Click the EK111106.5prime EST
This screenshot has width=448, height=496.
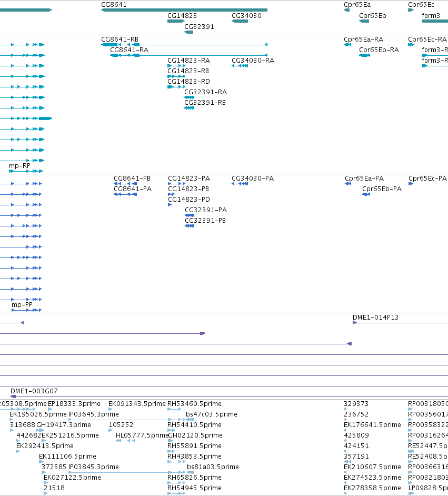pos(41,462)
